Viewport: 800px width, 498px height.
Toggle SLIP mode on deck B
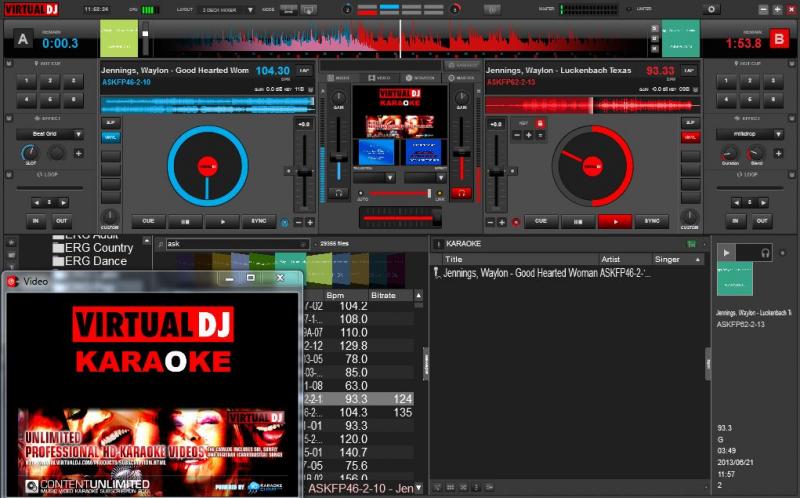coord(690,123)
